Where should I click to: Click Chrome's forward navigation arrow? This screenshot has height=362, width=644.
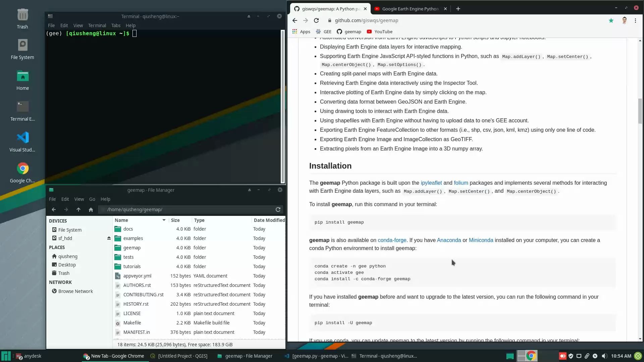coord(305,20)
